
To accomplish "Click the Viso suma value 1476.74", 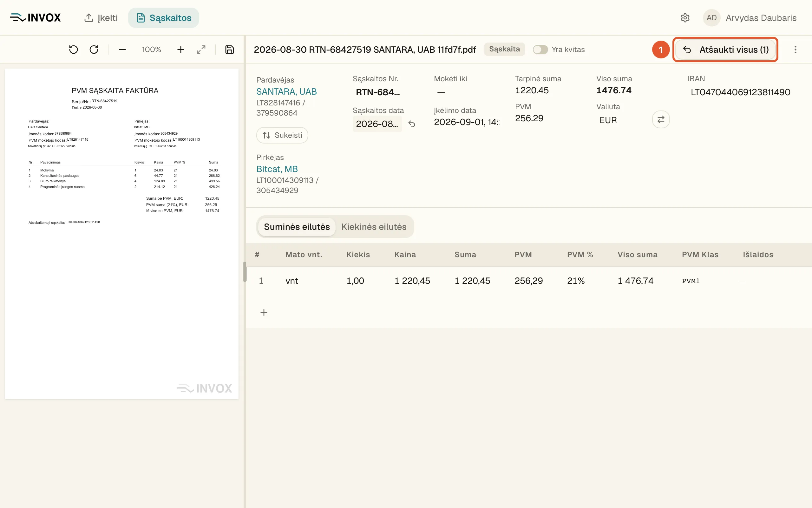I will pyautogui.click(x=614, y=90).
